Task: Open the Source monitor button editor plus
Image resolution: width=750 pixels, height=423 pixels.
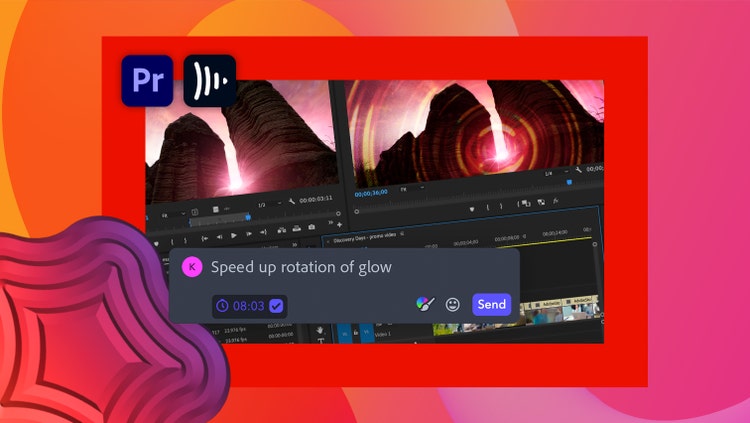Action: click(x=339, y=224)
